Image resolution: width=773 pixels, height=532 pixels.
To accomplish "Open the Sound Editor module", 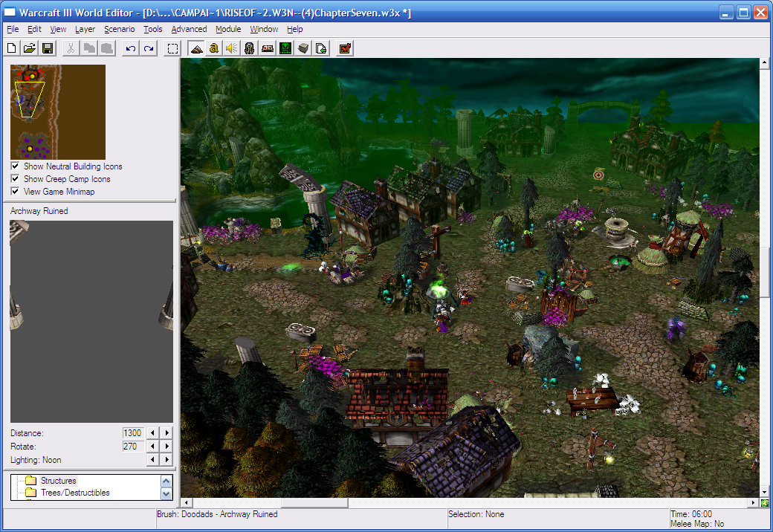I will (x=232, y=48).
